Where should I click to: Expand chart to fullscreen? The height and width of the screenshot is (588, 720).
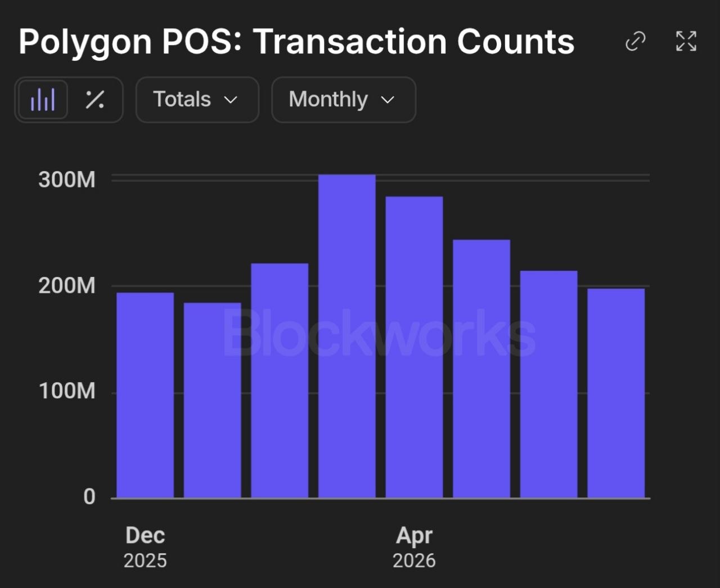686,41
